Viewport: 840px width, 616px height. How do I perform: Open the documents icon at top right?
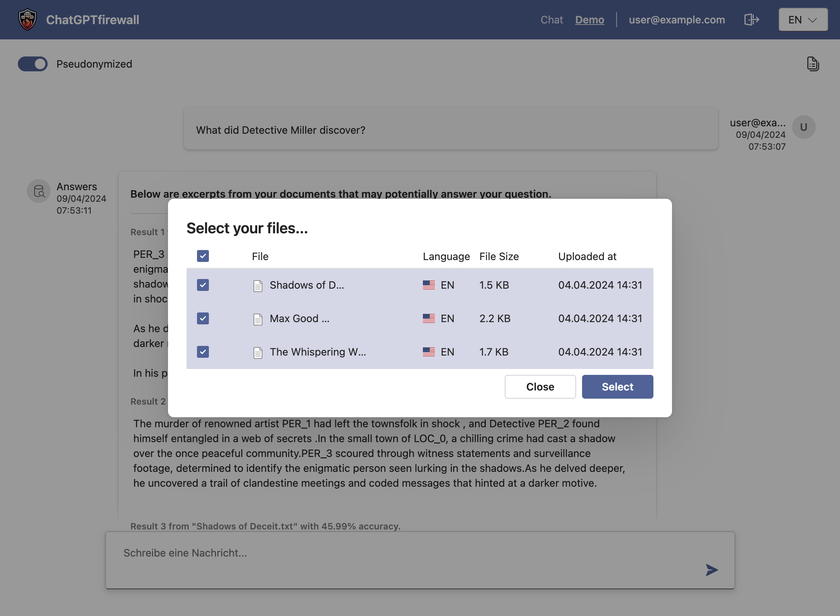[x=812, y=64]
